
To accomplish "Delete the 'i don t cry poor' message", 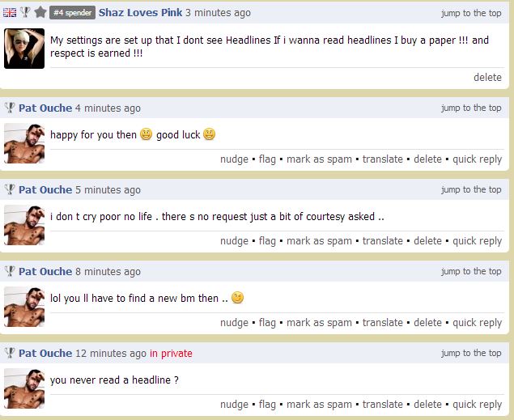I will (427, 241).
